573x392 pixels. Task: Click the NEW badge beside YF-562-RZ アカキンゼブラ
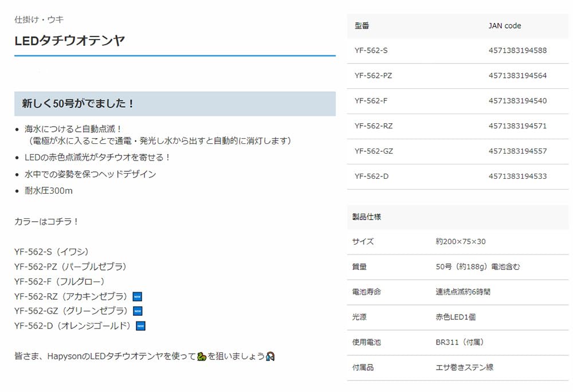point(137,296)
